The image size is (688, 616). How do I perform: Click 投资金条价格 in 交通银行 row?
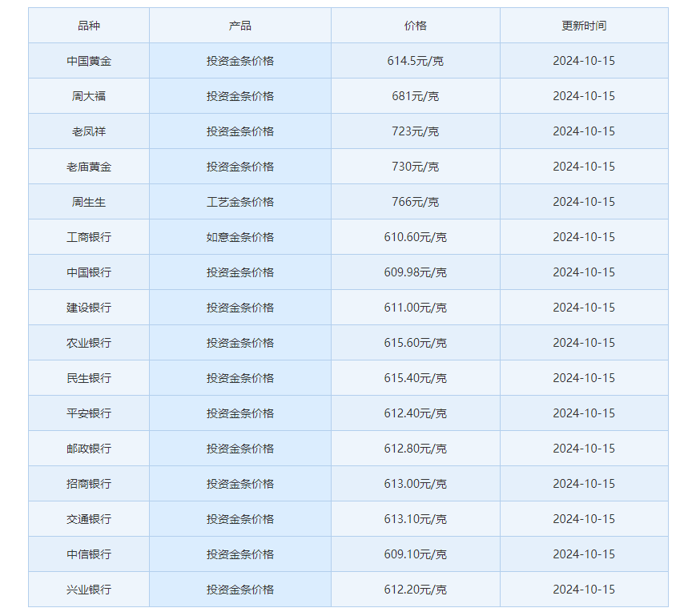(x=240, y=519)
